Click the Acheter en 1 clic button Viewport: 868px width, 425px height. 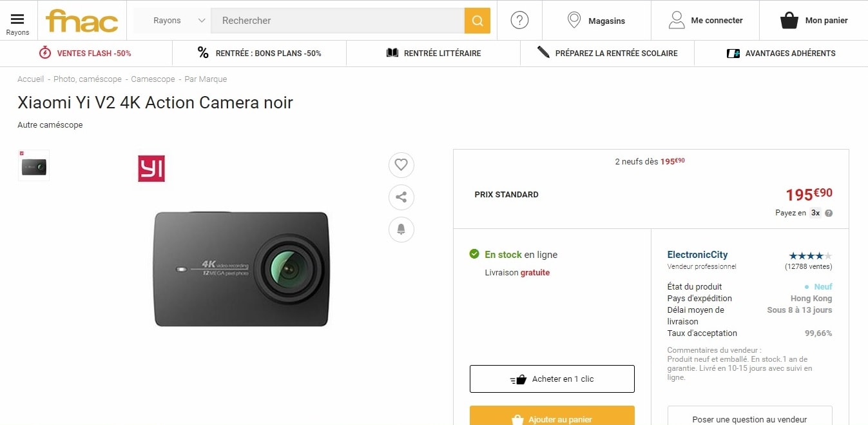coord(552,379)
